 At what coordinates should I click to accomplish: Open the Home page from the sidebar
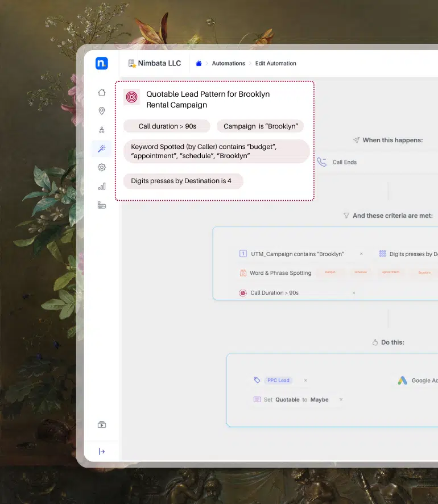(102, 93)
